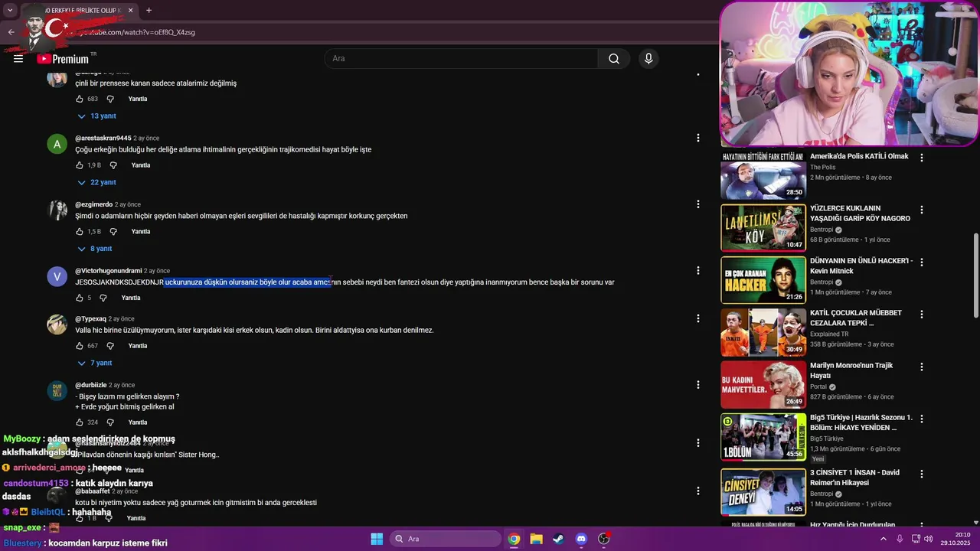980x551 pixels.
Task: Expand 13 yanıt replies
Action: 96,116
